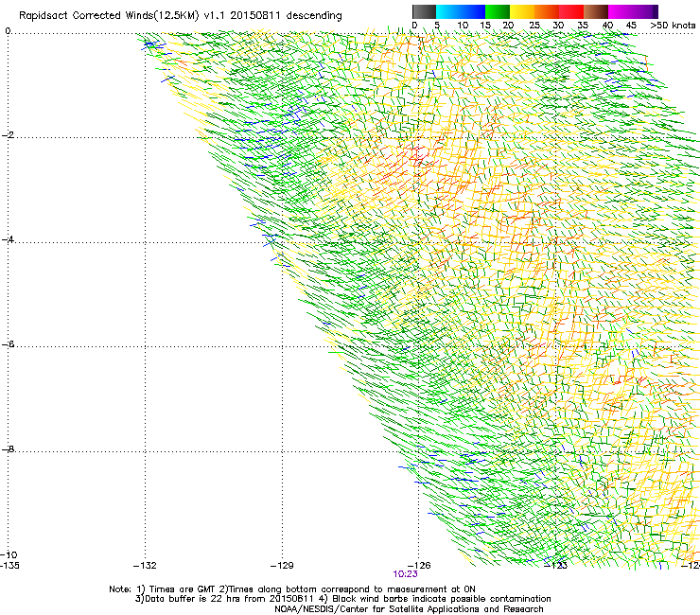The height and width of the screenshot is (615, 700).
Task: Click the '-8' latitude axis label
Action: point(8,448)
